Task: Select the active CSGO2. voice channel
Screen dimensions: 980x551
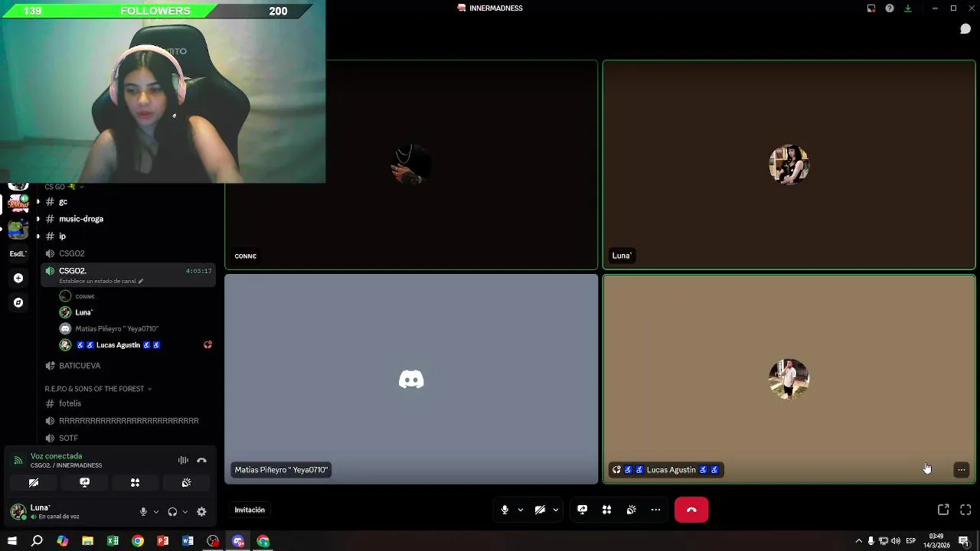Action: point(128,275)
